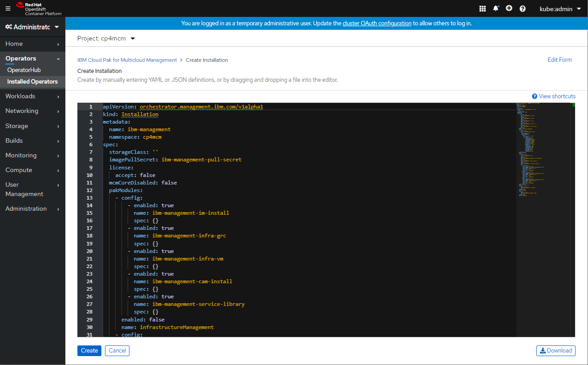Expand the Administration navigation section
This screenshot has width=588, height=365.
32,209
